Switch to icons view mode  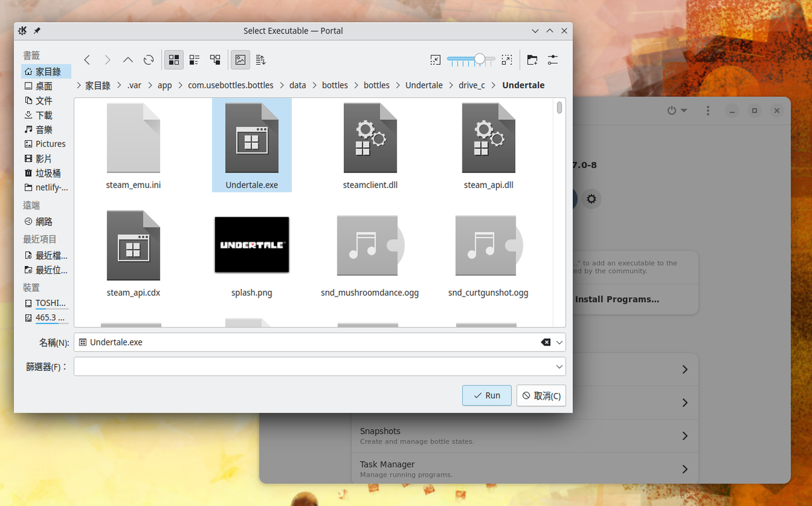click(x=174, y=60)
